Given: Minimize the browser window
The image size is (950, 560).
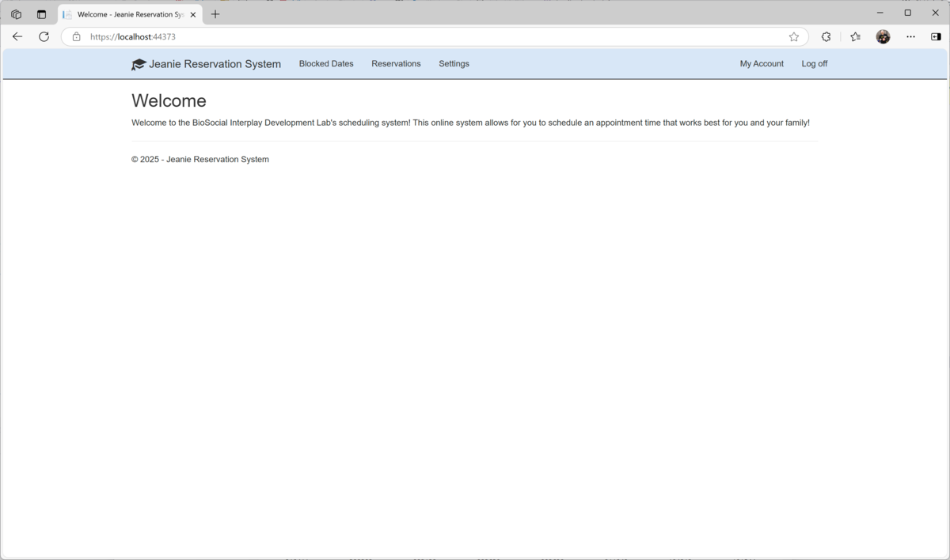Looking at the screenshot, I should pos(880,13).
